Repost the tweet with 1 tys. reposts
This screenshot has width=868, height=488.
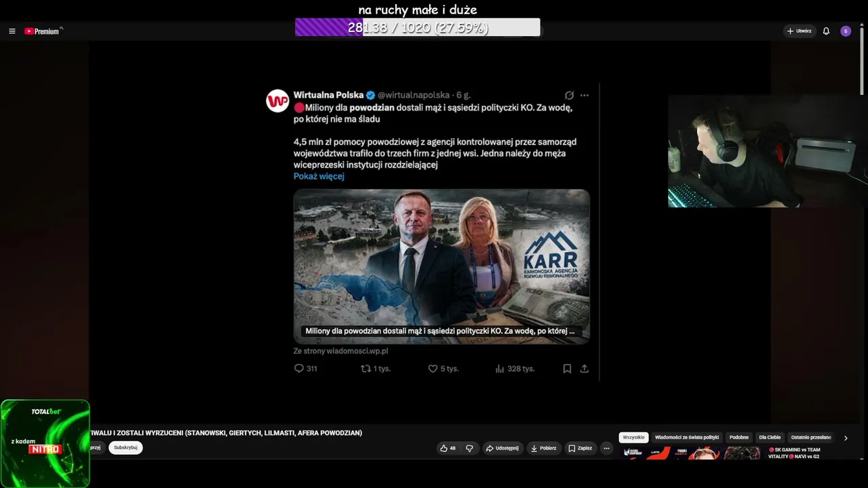(x=376, y=369)
